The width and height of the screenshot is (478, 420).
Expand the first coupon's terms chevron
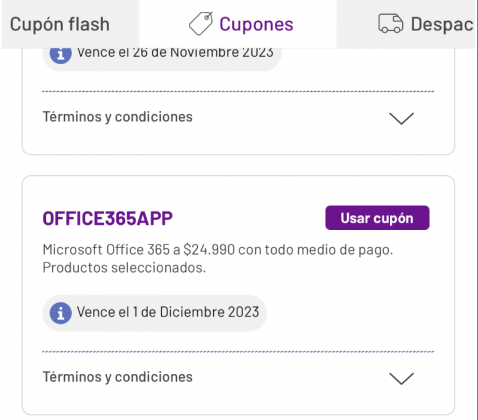click(401, 118)
